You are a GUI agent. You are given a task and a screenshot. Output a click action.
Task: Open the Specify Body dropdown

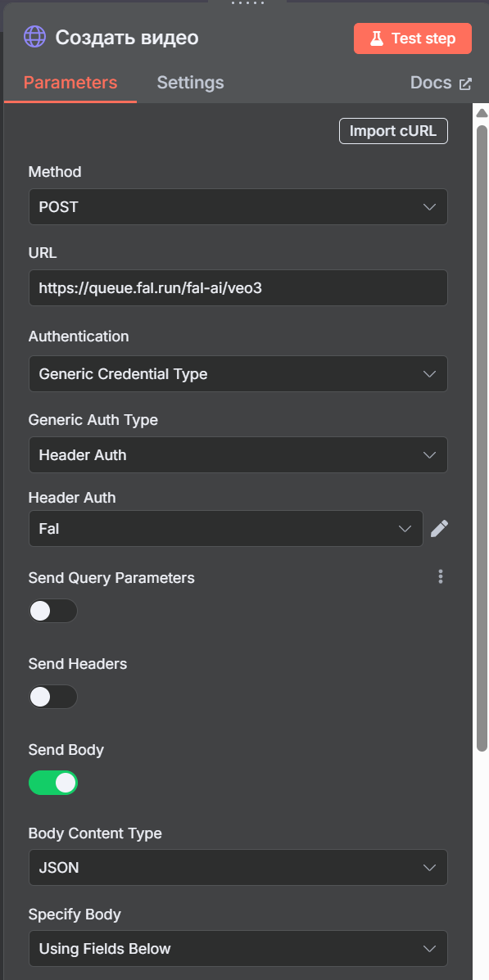pyautogui.click(x=238, y=949)
